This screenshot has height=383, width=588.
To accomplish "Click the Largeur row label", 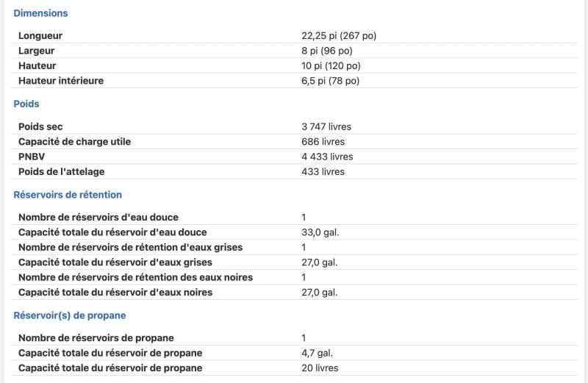I will [x=36, y=51].
